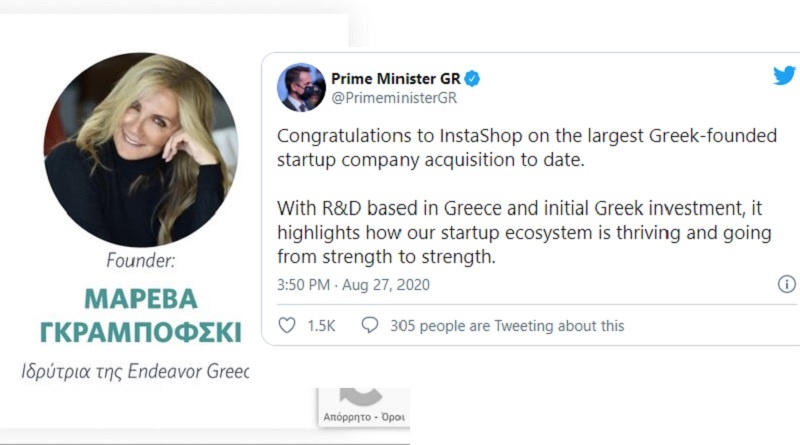Viewport: 800px width, 445px height.
Task: Click the Ιδρύτρια της Endeavor Greece subtitle
Action: [x=136, y=370]
